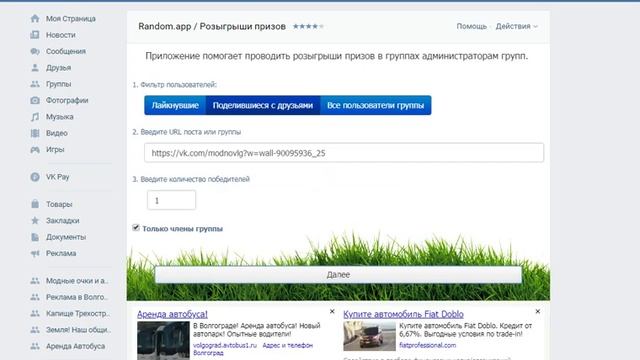Open Земля! Наш общи.. group shortcut
The height and width of the screenshot is (360, 640).
tap(78, 330)
